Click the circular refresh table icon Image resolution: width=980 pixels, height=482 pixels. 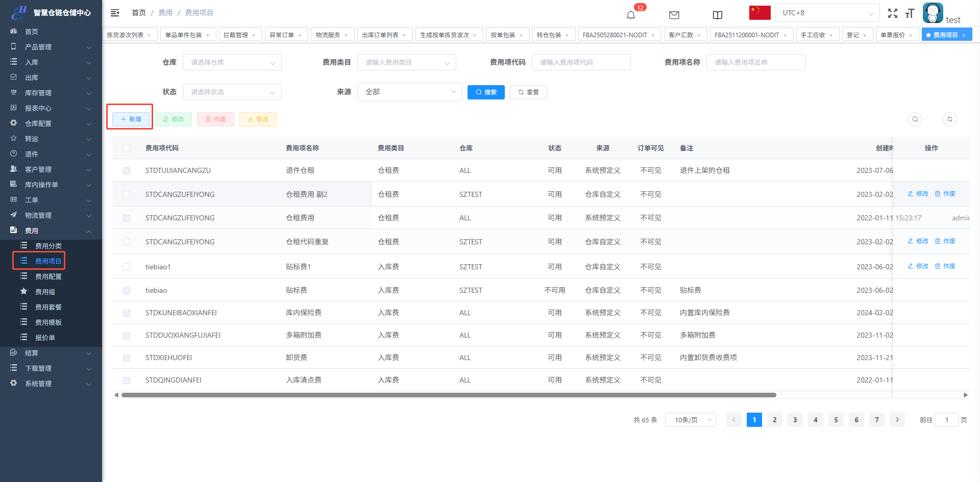tap(949, 119)
